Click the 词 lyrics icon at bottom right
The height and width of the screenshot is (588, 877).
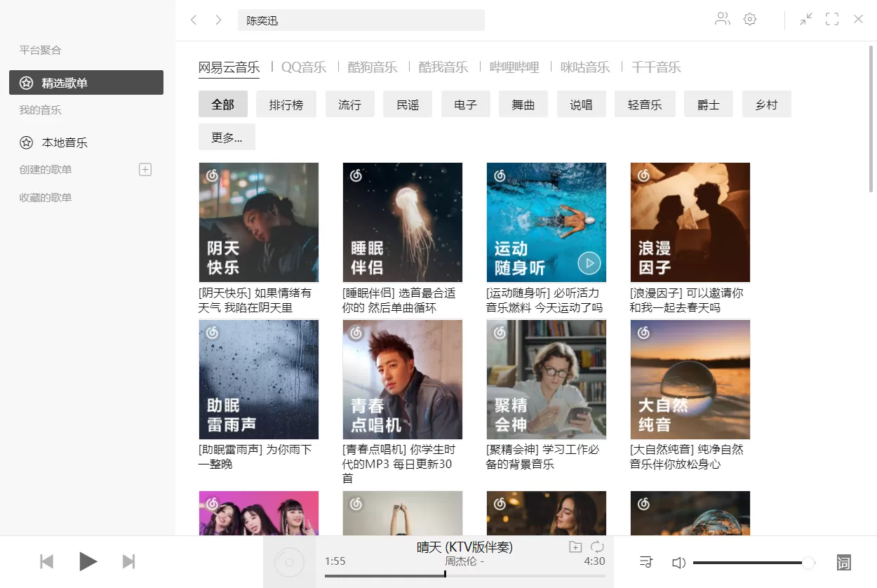coord(843,562)
